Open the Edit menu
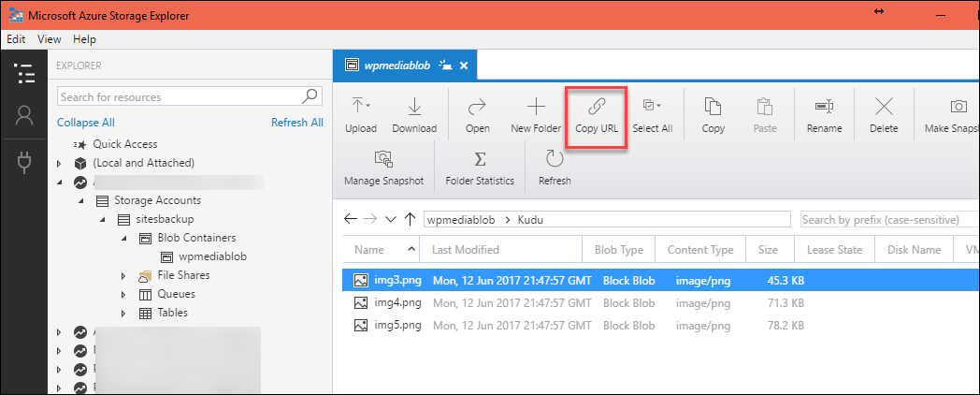This screenshot has height=395, width=980. pyautogui.click(x=16, y=38)
